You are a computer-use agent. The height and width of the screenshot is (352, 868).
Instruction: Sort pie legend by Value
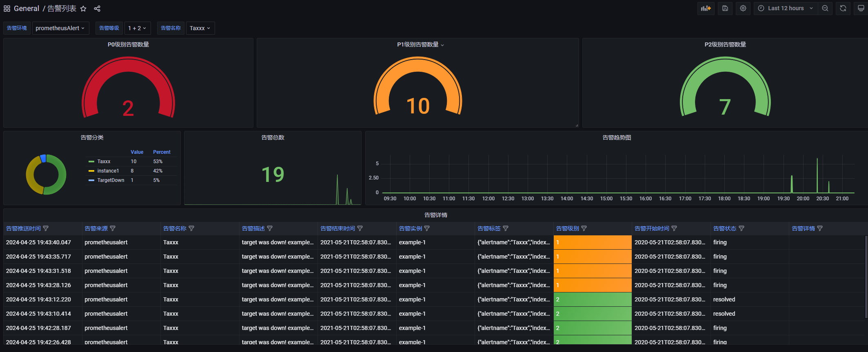click(137, 152)
